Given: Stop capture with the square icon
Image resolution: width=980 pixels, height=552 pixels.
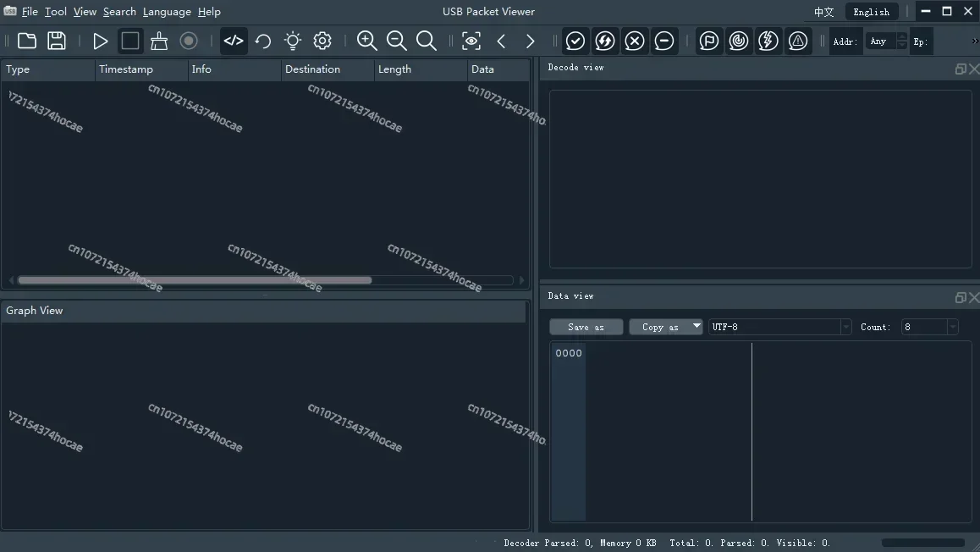Looking at the screenshot, I should (130, 41).
